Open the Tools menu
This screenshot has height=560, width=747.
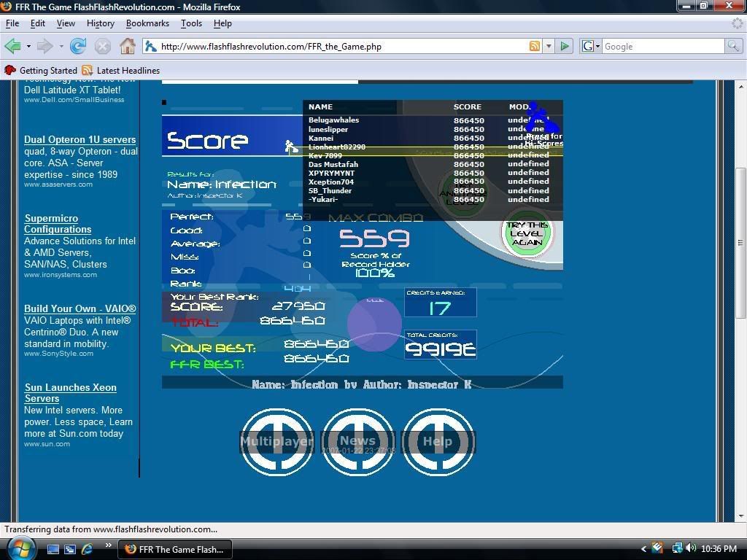pos(191,23)
